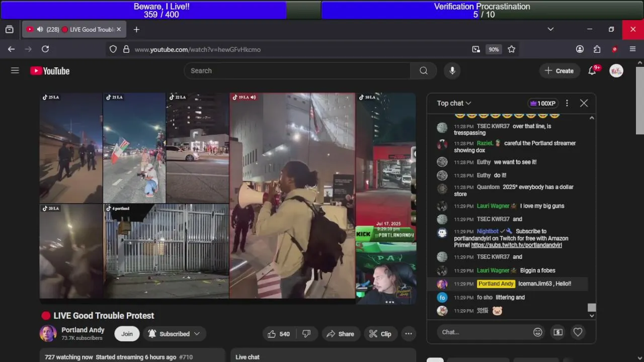Click Portland Andy's chat message name badge
This screenshot has height=362, width=644.
pyautogui.click(x=496, y=284)
